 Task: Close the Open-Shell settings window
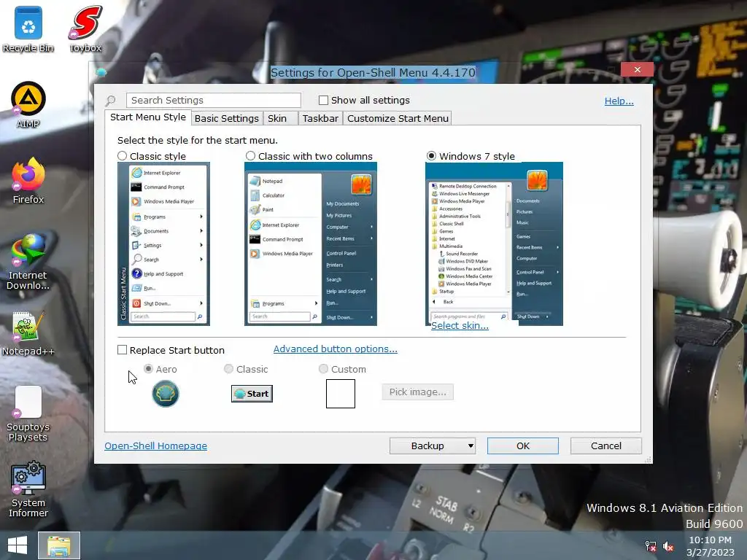pos(638,69)
